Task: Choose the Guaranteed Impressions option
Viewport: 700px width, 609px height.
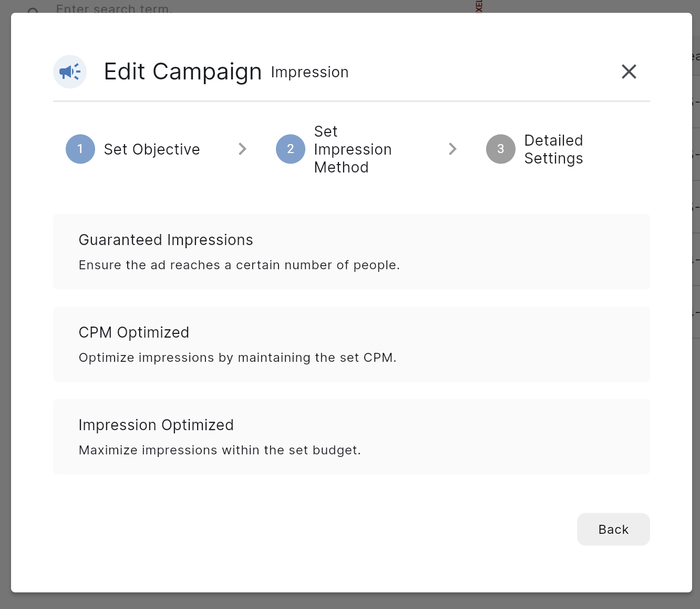Action: click(351, 251)
